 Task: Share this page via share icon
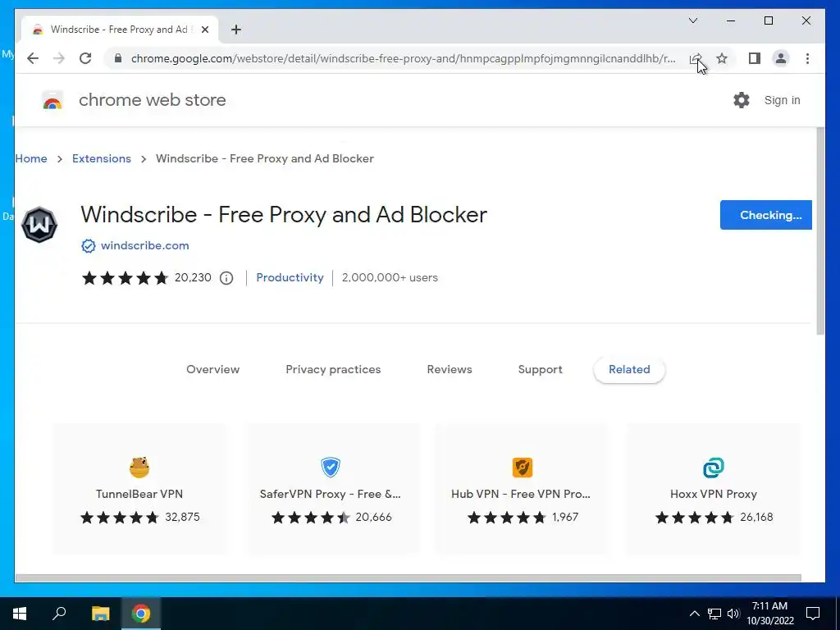click(x=696, y=58)
